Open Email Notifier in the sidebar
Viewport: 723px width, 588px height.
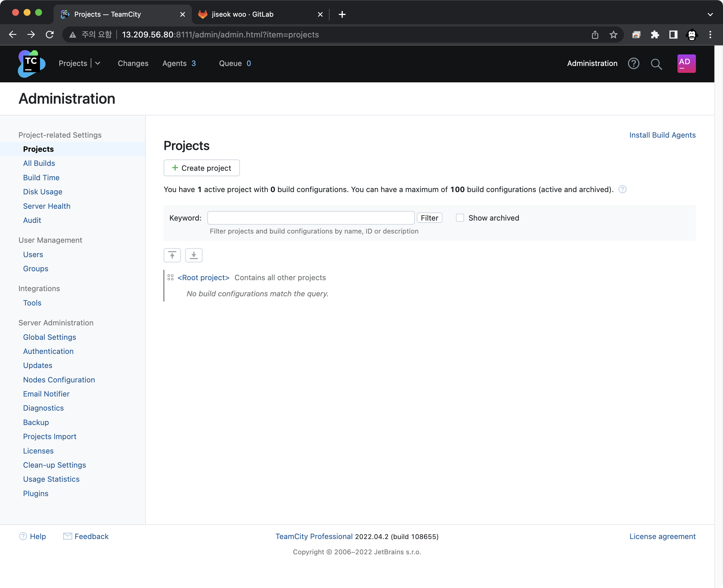(x=46, y=394)
